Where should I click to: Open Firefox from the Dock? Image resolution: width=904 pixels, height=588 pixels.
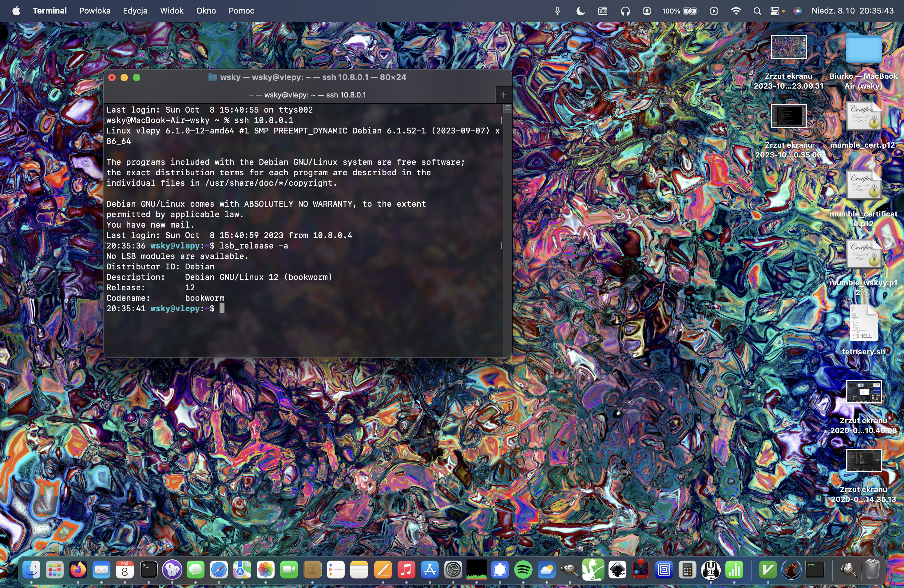pyautogui.click(x=78, y=570)
